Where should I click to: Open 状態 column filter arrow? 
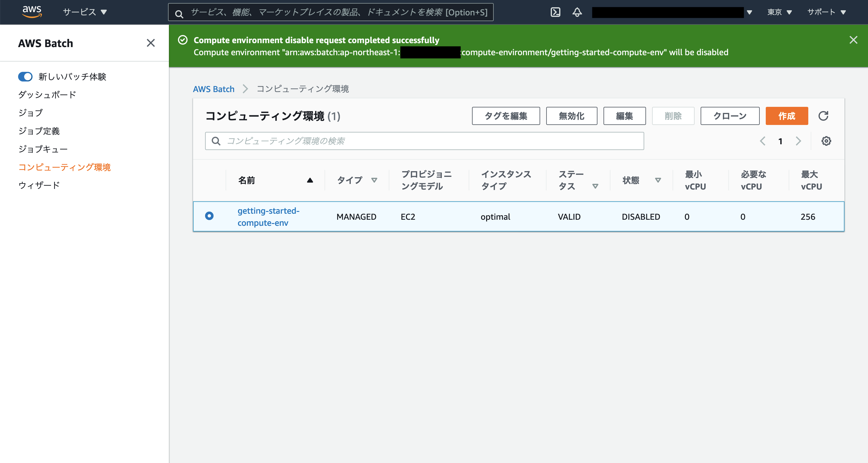[658, 180]
